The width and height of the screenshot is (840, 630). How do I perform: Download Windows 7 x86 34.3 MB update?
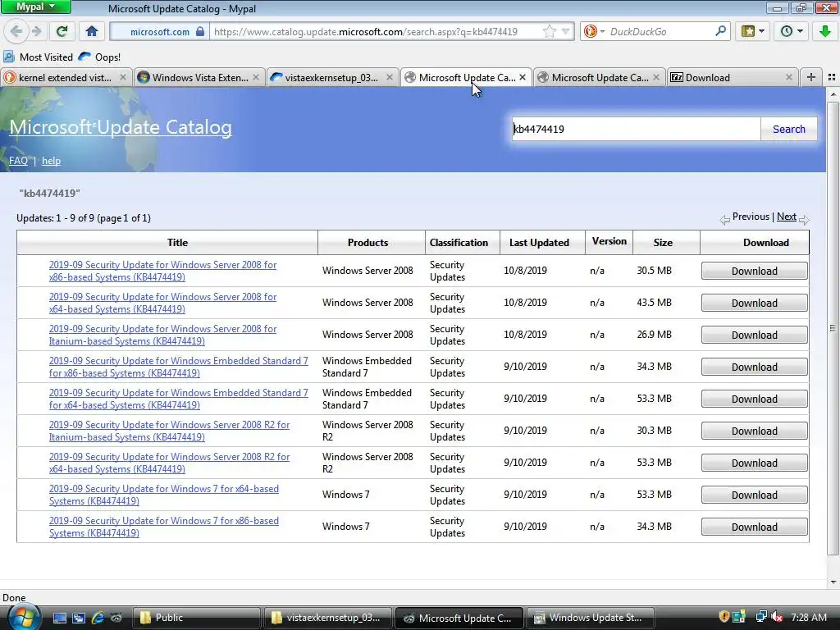coord(755,527)
